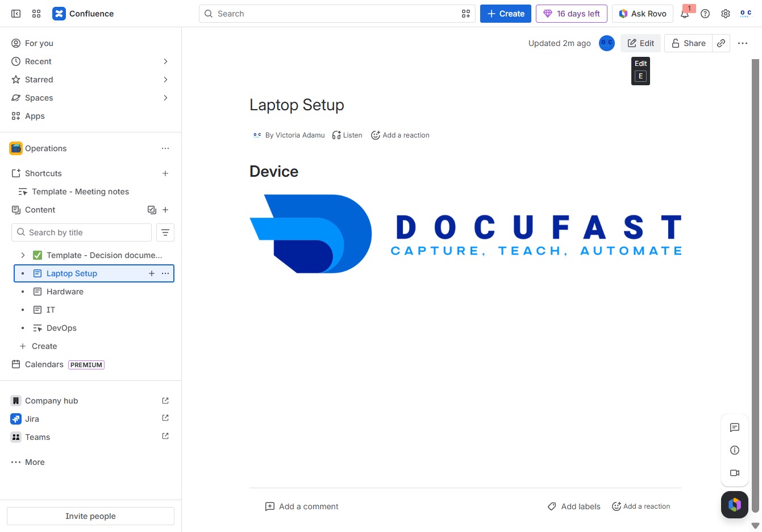Click the Shortcuts section header
Screen dimensions: 762x532
[x=43, y=173]
